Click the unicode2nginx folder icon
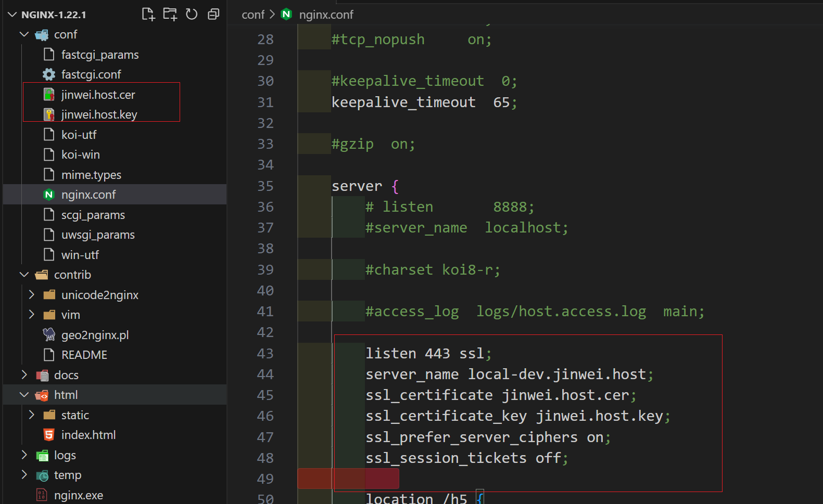The height and width of the screenshot is (504, 823). 49,295
